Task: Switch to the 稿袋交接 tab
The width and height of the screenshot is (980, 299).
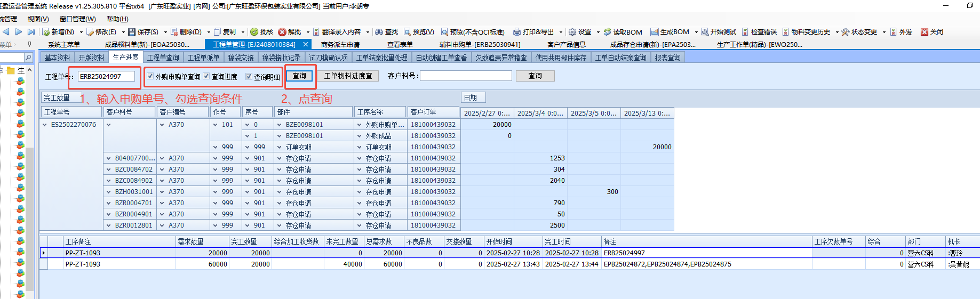Action: (241, 58)
